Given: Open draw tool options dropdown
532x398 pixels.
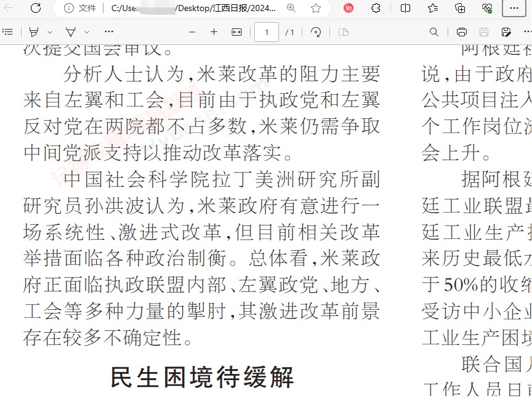Looking at the screenshot, I should (87, 32).
